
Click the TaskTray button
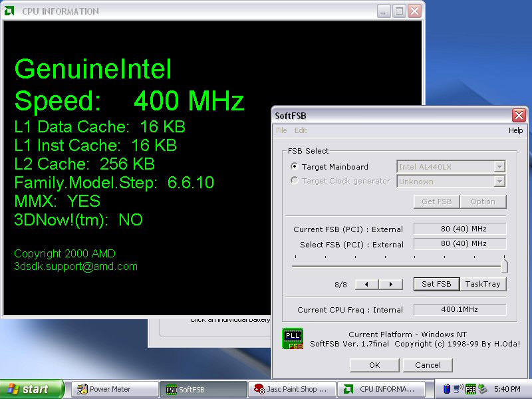point(483,284)
